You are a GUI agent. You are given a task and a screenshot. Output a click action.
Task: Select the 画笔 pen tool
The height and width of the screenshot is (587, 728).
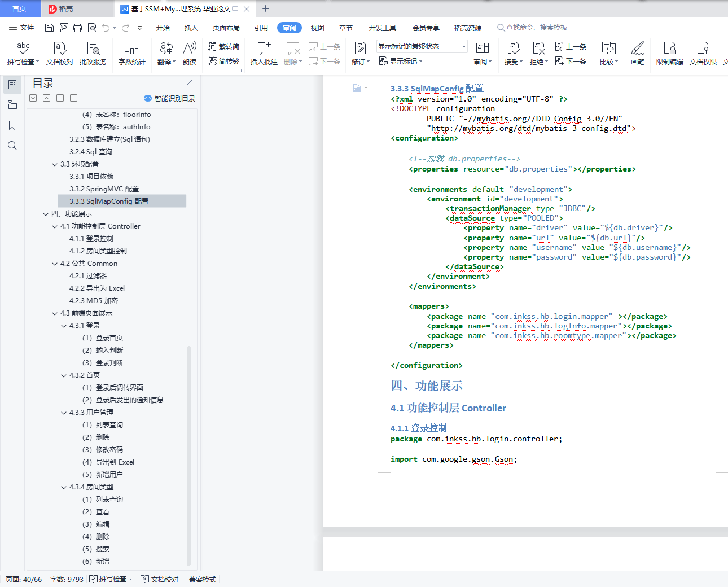[x=638, y=53]
